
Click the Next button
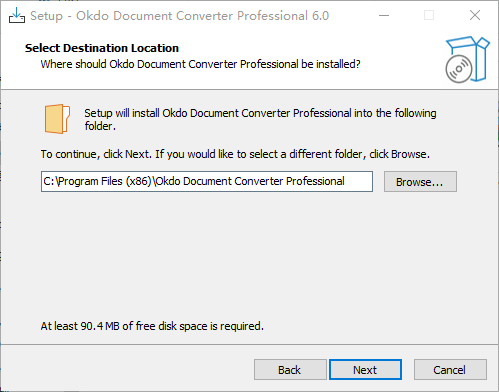pyautogui.click(x=365, y=369)
